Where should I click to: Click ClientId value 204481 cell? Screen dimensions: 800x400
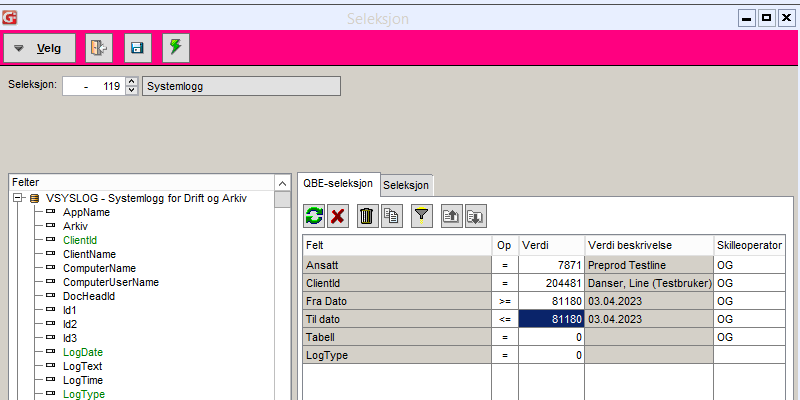tap(552, 283)
